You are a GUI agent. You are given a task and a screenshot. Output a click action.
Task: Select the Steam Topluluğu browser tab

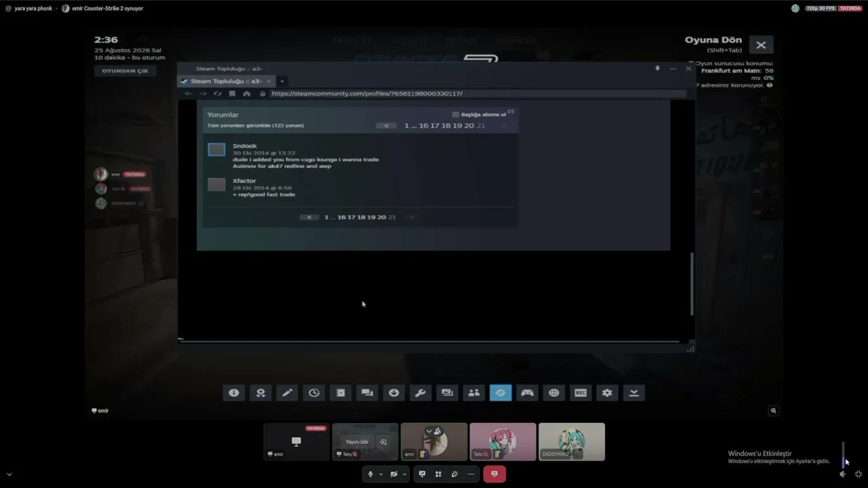226,81
